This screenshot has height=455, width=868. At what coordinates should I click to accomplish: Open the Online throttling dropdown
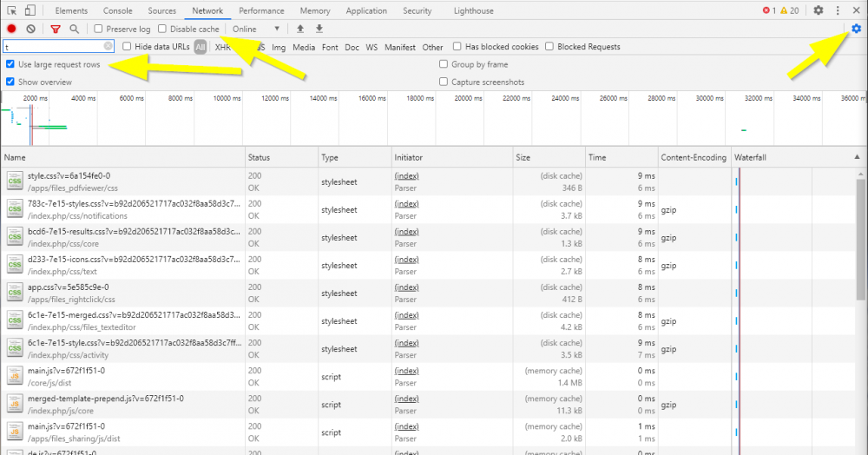click(x=256, y=29)
